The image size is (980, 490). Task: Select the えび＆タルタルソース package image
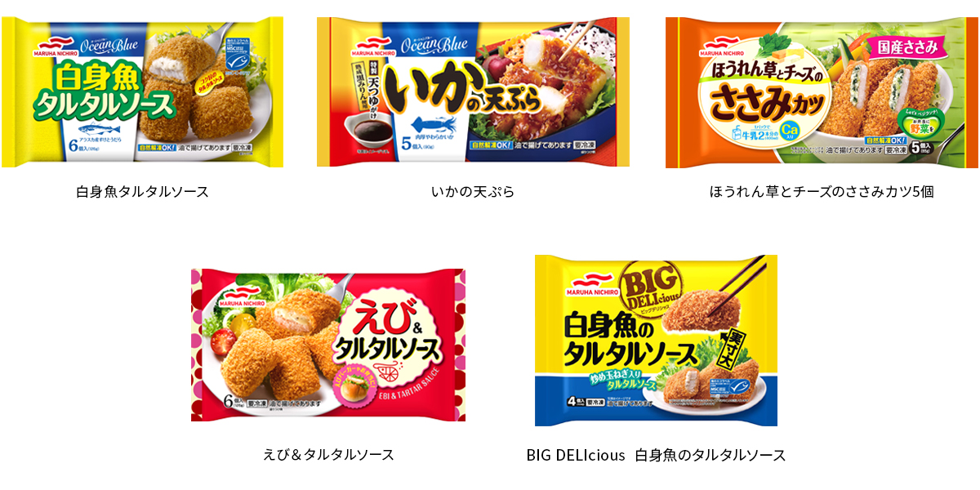click(328, 345)
